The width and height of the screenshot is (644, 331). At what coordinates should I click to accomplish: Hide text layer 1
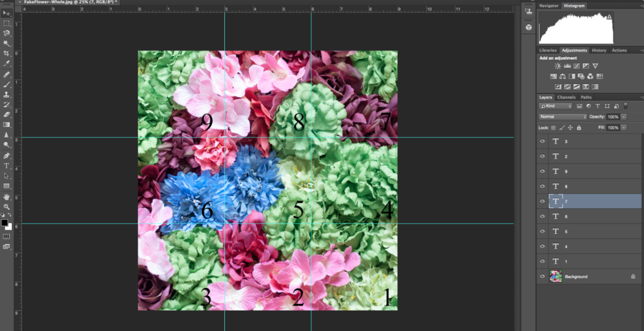pos(542,261)
